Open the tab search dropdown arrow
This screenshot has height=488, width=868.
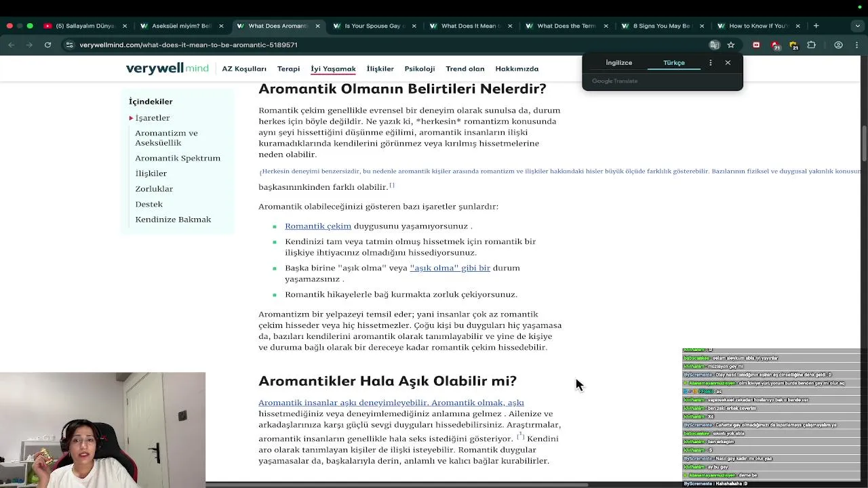(x=857, y=26)
